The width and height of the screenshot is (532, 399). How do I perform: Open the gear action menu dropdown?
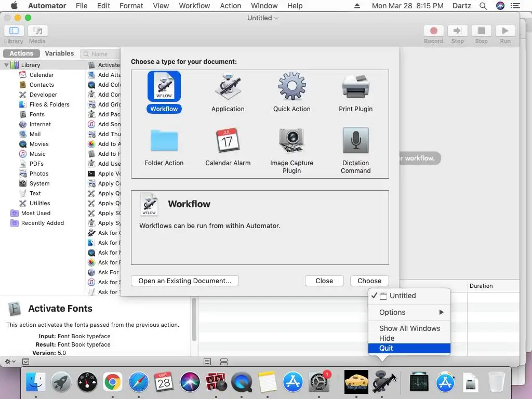click(10, 362)
